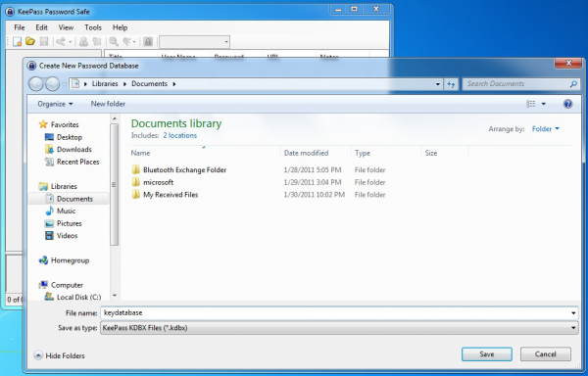Click the Open database folder icon in KeePass toolbar
588x376 pixels.
(30, 41)
